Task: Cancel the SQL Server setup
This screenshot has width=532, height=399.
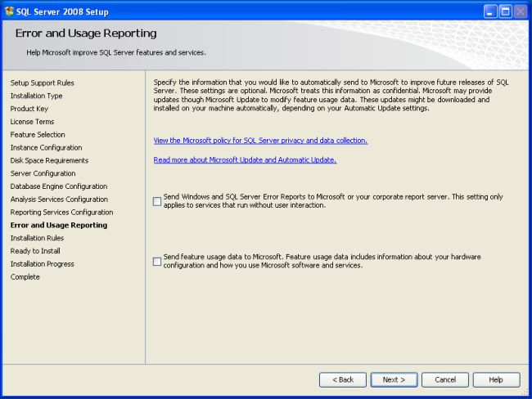Action: click(x=445, y=379)
